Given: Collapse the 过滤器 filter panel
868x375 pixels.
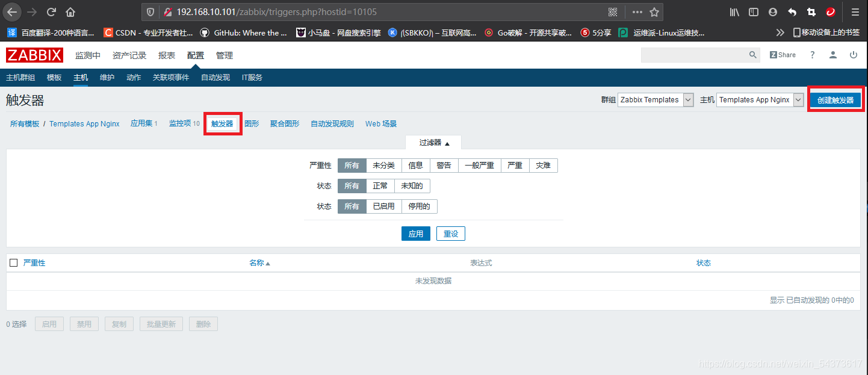Looking at the screenshot, I should click(434, 143).
